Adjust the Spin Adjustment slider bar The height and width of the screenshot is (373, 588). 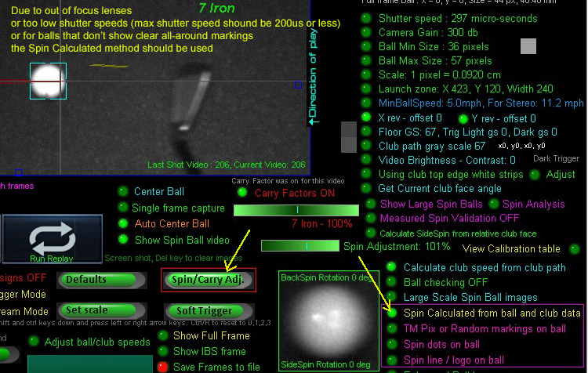299,246
